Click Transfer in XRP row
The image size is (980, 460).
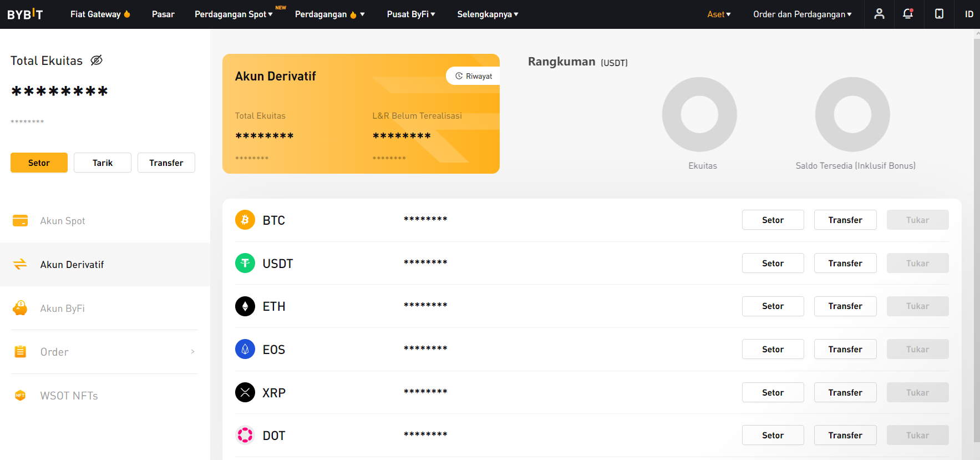click(845, 392)
